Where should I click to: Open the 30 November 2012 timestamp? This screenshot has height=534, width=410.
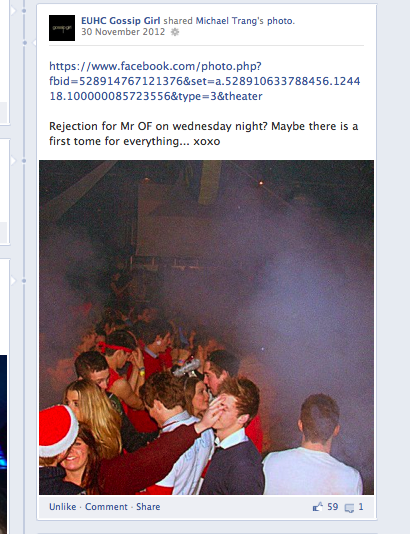(x=123, y=32)
